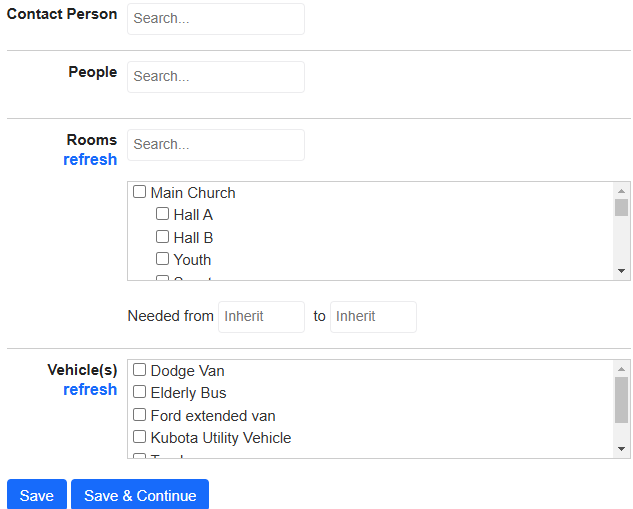Select the Hall B checkbox
Screen dimensions: 633x509
162,237
